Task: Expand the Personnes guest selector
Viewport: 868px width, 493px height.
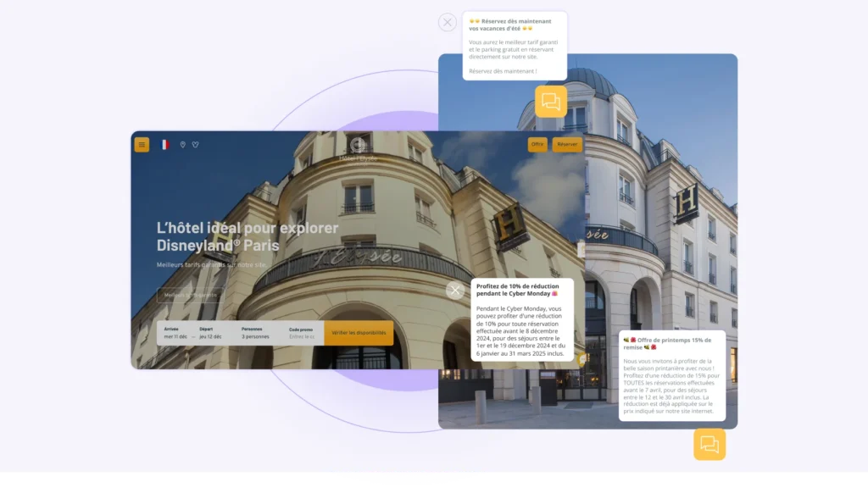Action: coord(257,333)
